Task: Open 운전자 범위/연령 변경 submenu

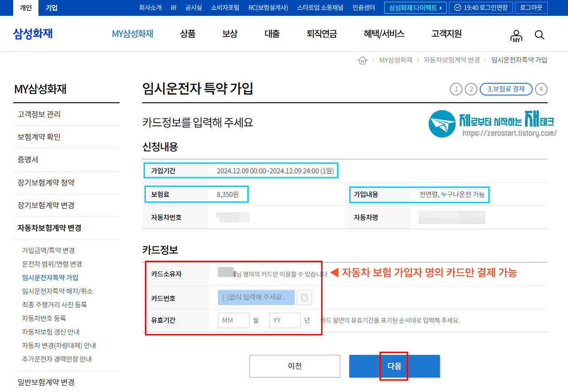Action: point(52,264)
